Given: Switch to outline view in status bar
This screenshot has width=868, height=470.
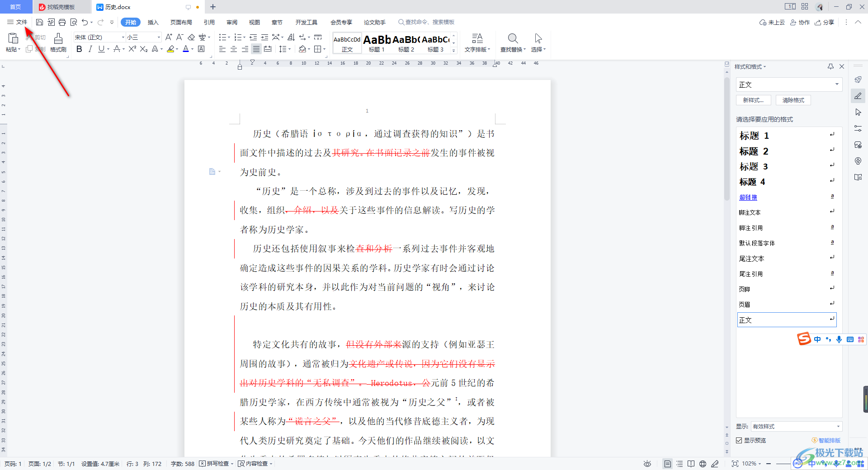Looking at the screenshot, I should pos(679,464).
